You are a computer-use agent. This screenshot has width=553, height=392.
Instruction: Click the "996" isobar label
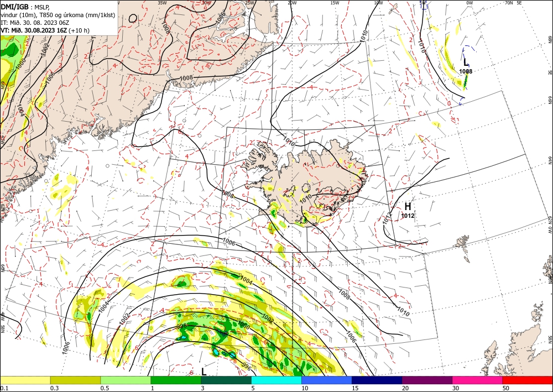coord(247,367)
